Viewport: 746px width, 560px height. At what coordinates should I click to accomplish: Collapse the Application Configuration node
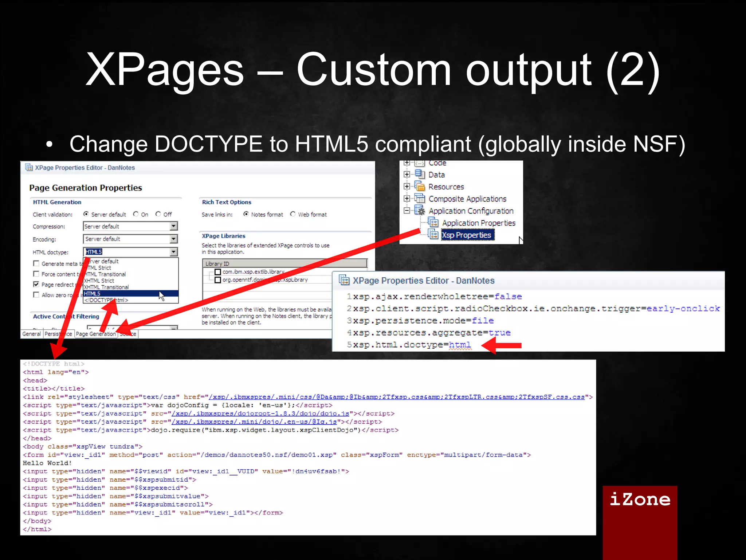pyautogui.click(x=407, y=210)
